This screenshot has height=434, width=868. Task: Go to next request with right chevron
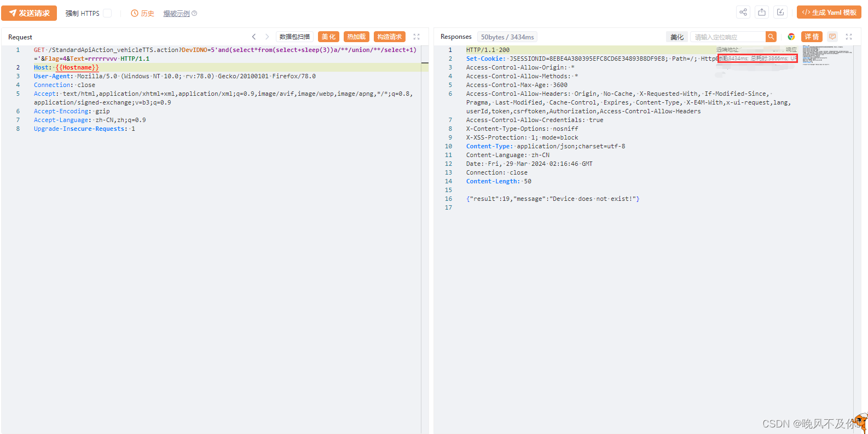click(267, 37)
